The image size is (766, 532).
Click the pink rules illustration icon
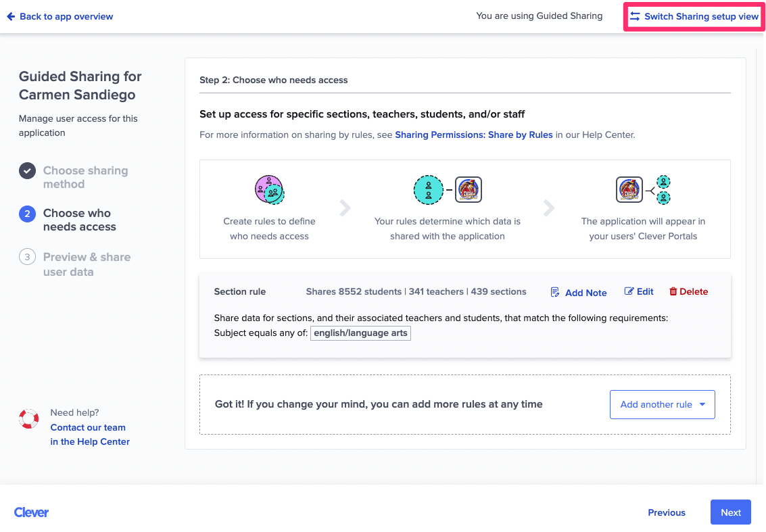click(269, 190)
